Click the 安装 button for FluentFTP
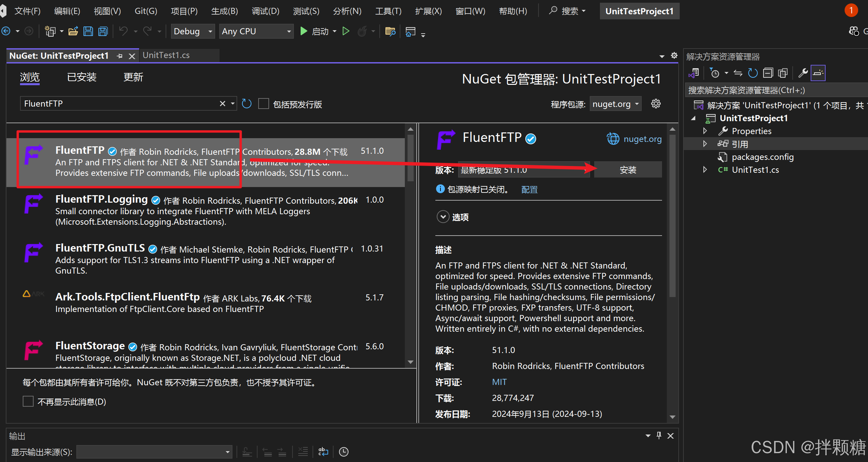Image resolution: width=868 pixels, height=462 pixels. click(x=628, y=169)
